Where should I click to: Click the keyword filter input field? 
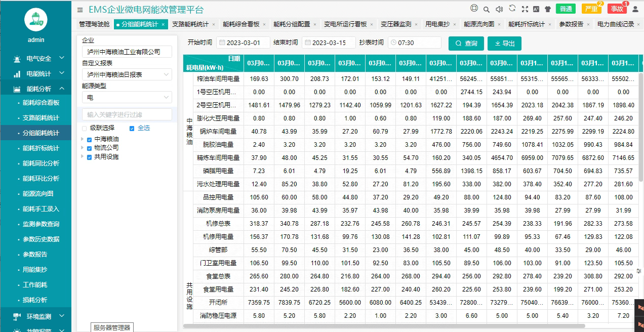pyautogui.click(x=127, y=115)
